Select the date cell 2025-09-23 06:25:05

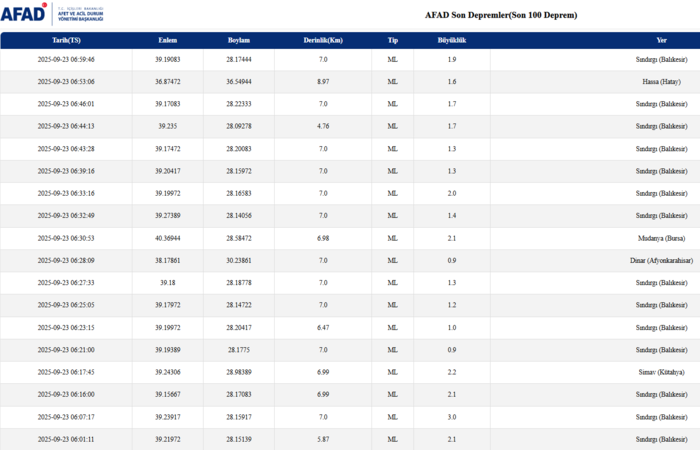pyautogui.click(x=66, y=305)
